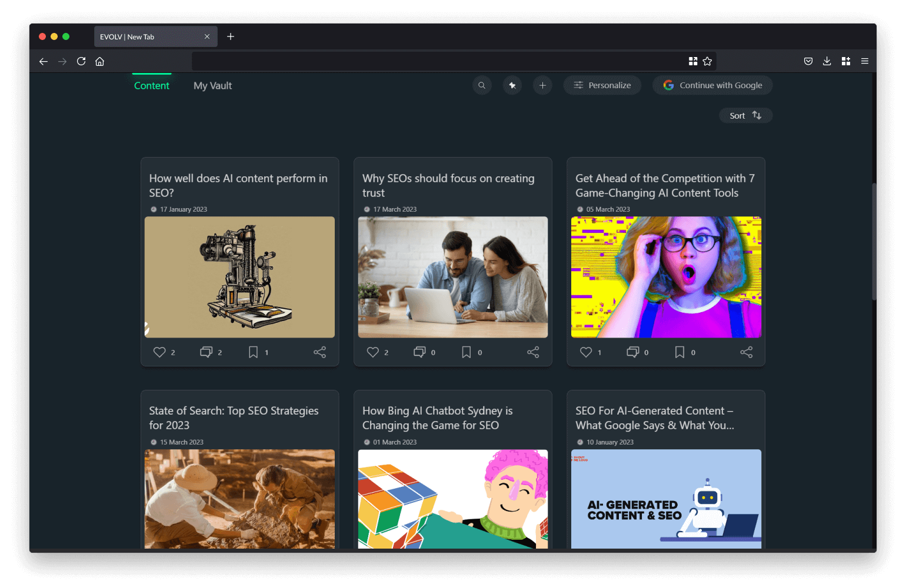906x588 pixels.
Task: Bookmark the 'How well does AI content perform' article
Action: tap(253, 352)
